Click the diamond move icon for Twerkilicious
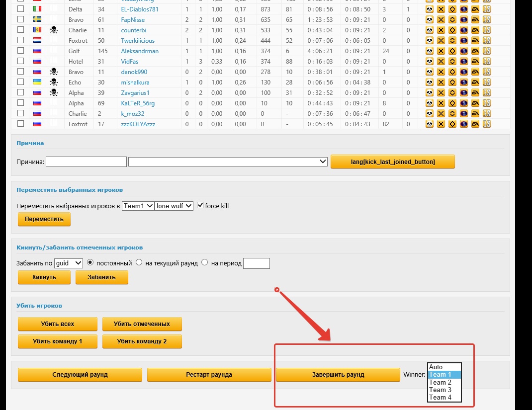532x410 pixels. pos(452,41)
